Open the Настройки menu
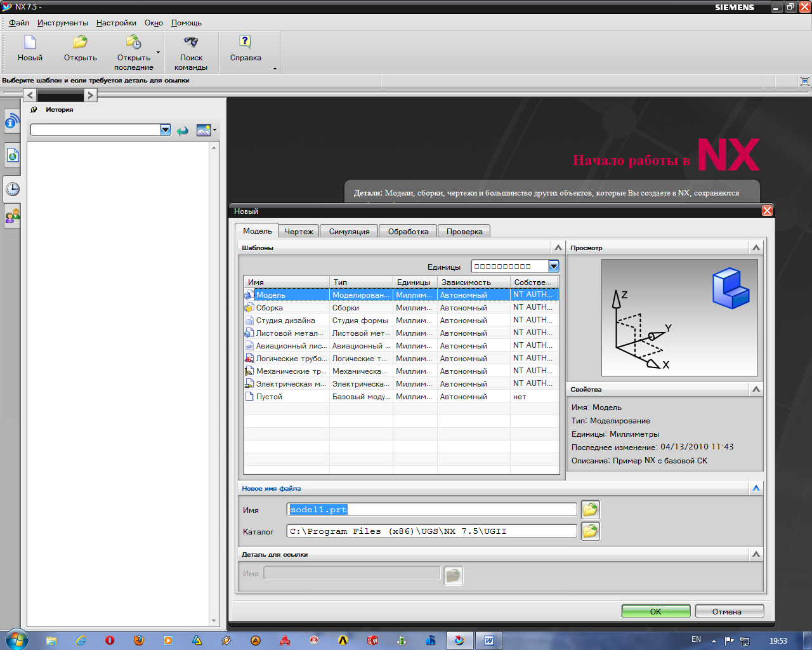812x650 pixels. (116, 23)
